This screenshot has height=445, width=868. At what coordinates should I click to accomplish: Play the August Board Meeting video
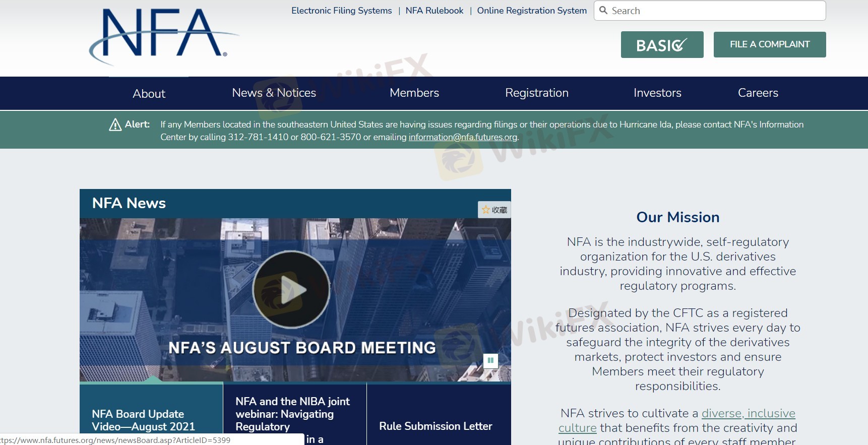[x=291, y=290]
